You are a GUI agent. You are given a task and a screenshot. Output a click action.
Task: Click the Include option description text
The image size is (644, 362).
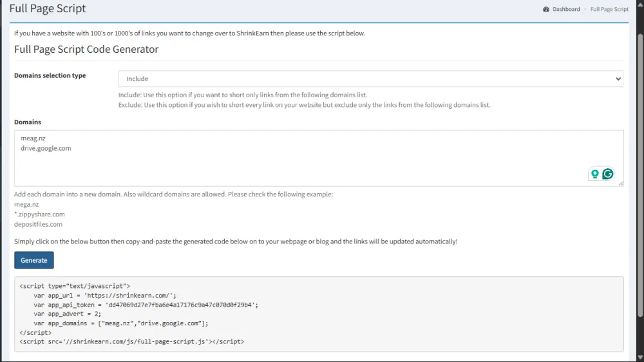pos(243,95)
